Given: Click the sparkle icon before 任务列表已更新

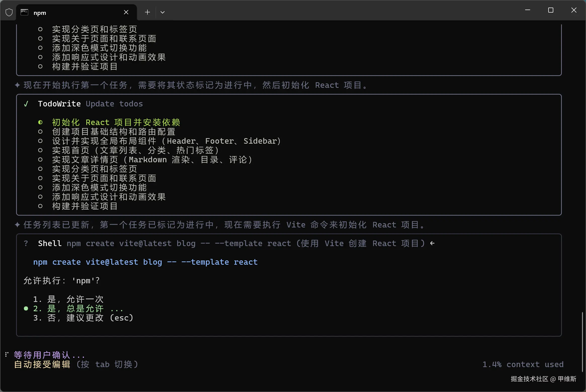Looking at the screenshot, I should [17, 225].
